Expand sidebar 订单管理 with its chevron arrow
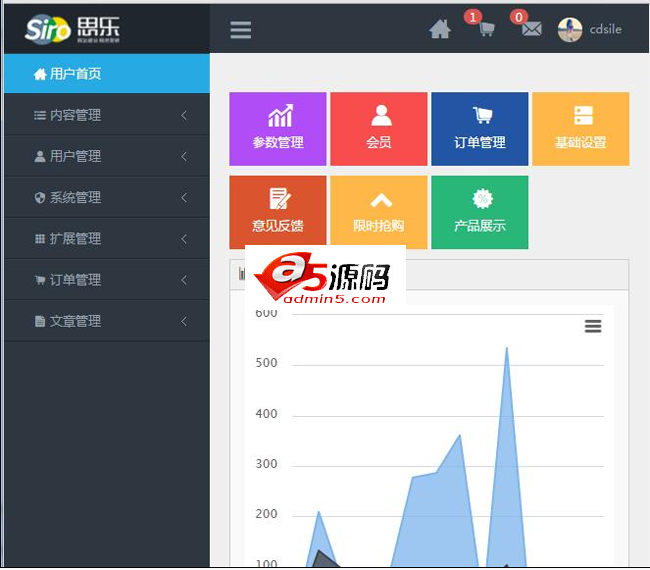 tap(184, 280)
